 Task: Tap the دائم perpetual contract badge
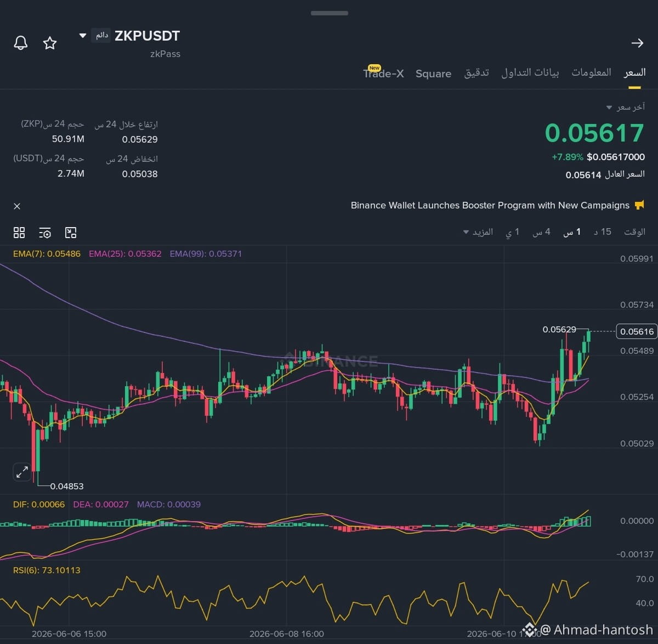pos(101,36)
